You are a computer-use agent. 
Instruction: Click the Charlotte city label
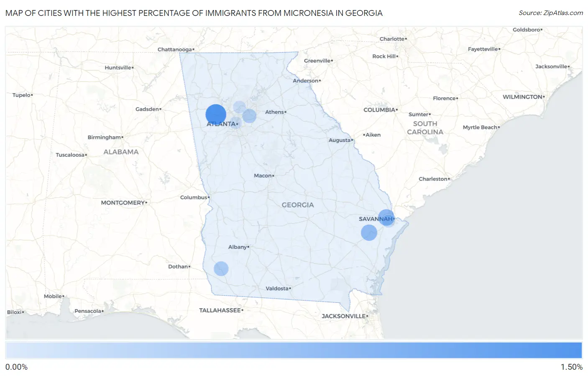[392, 39]
